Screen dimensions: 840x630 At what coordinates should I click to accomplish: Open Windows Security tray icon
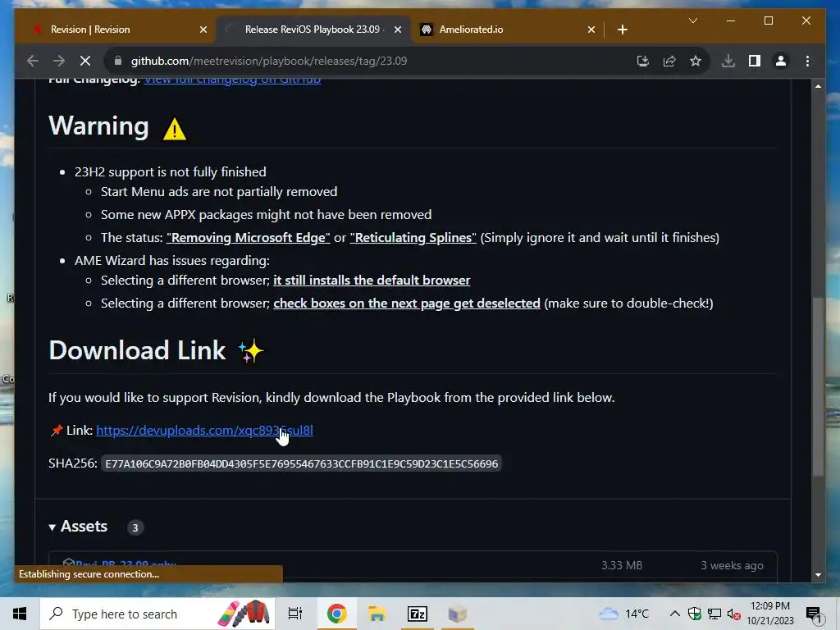click(x=695, y=614)
